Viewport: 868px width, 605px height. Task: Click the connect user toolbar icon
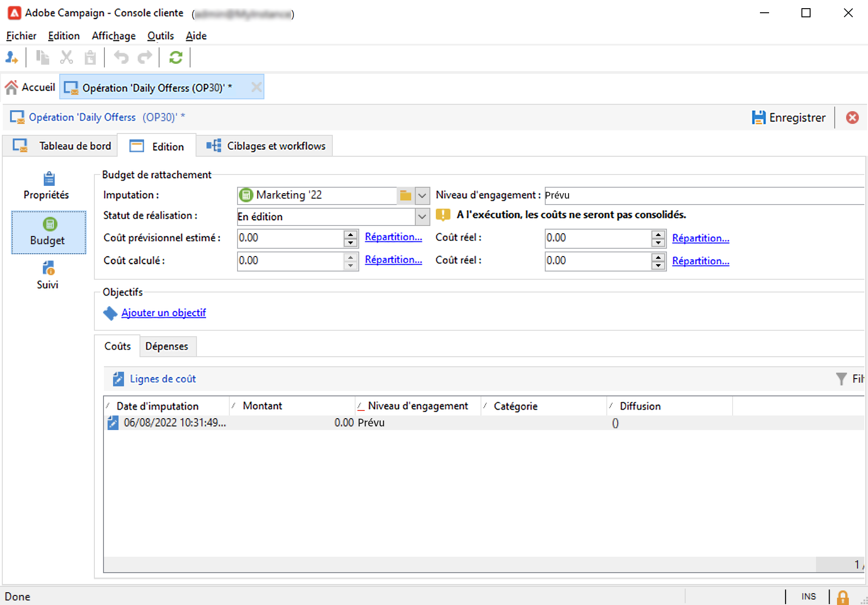pyautogui.click(x=12, y=58)
